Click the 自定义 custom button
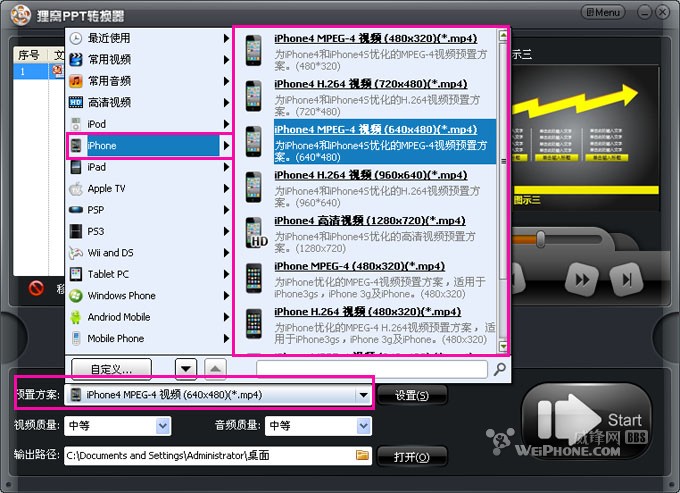This screenshot has height=493, width=680. [x=111, y=369]
